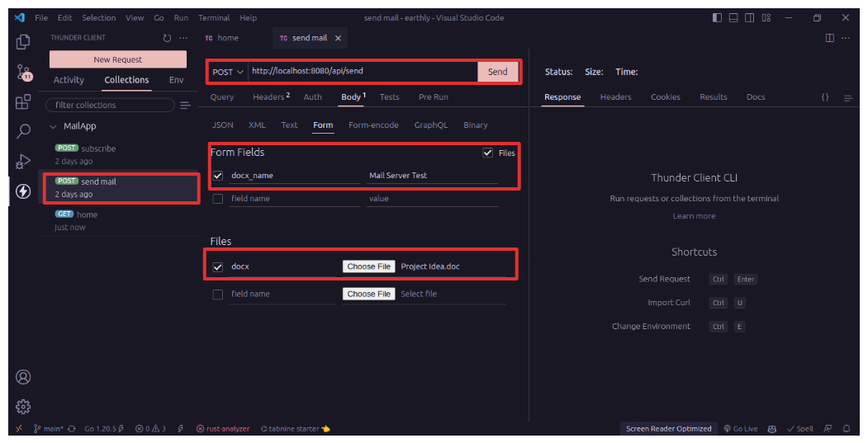Open the Terminal menu
The height and width of the screenshot is (443, 868).
tap(214, 18)
